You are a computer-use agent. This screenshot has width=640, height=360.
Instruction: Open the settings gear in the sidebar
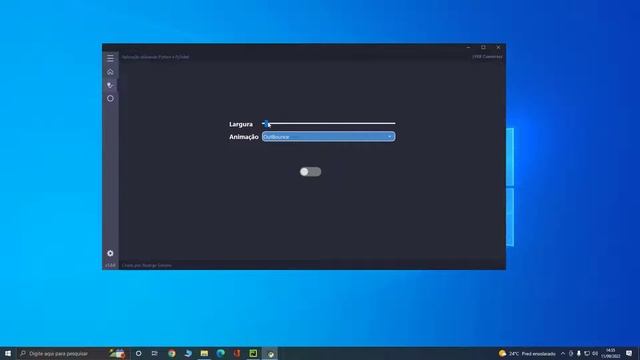tap(110, 253)
